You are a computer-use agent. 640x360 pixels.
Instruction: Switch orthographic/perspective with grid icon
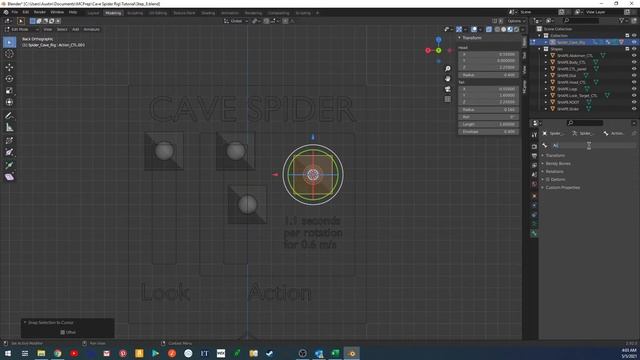point(448,99)
